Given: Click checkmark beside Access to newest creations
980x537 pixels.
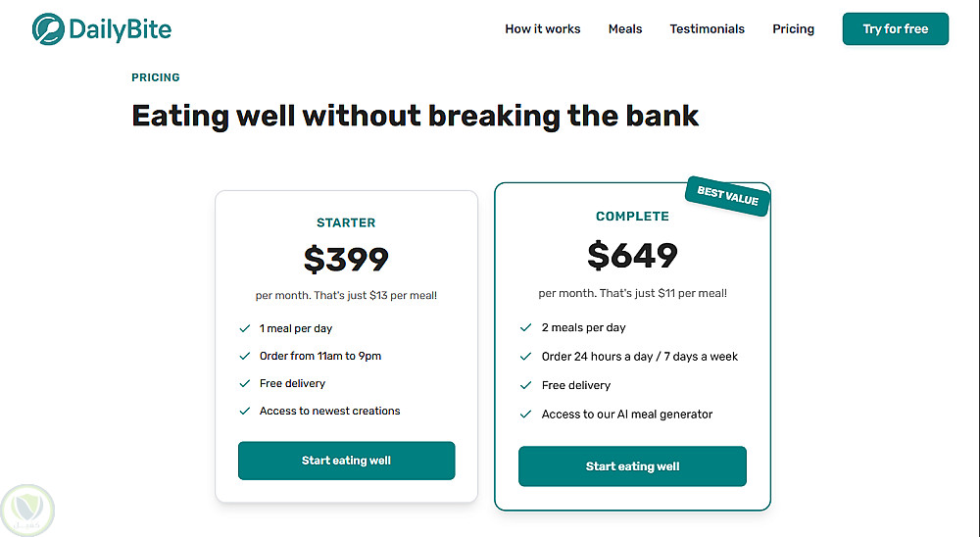Looking at the screenshot, I should coord(245,411).
